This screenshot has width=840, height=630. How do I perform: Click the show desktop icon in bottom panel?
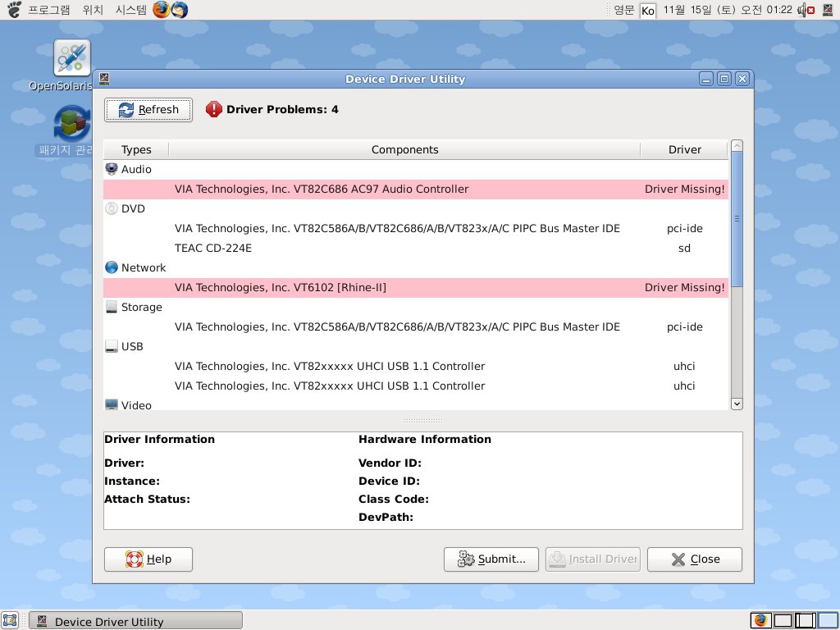(x=10, y=620)
